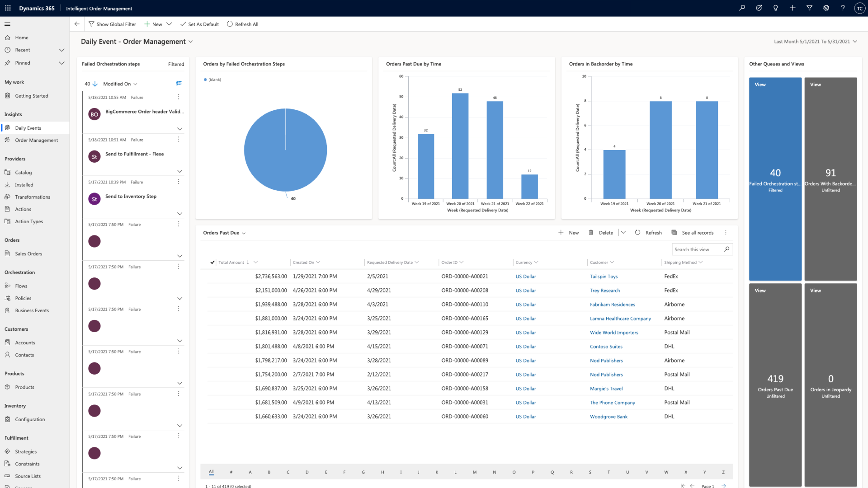This screenshot has width=868, height=488.
Task: Expand the Recent section
Action: click(61, 50)
